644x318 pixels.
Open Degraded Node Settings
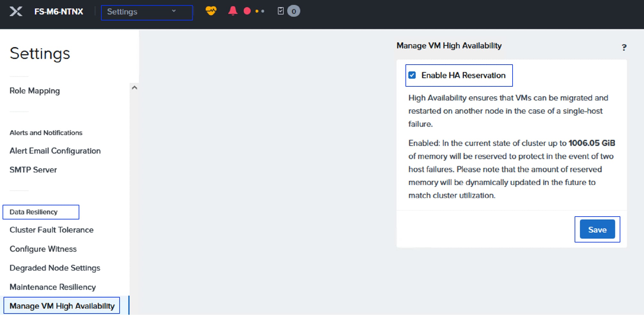click(55, 268)
